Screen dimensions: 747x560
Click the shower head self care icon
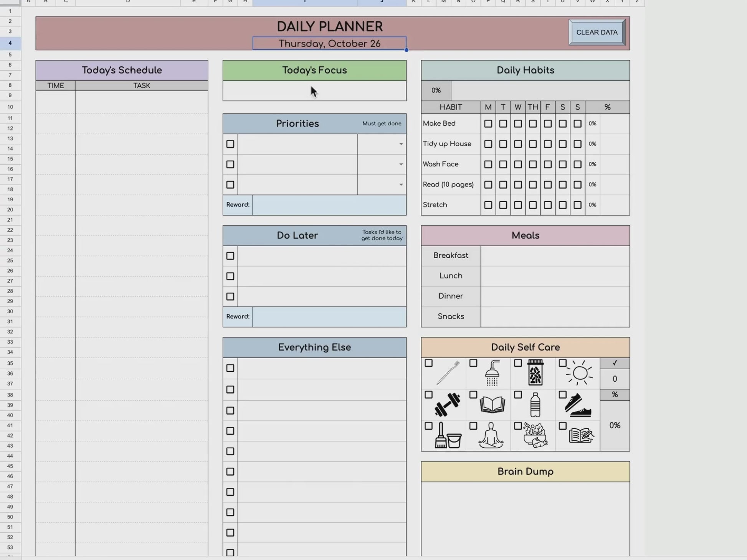(492, 373)
